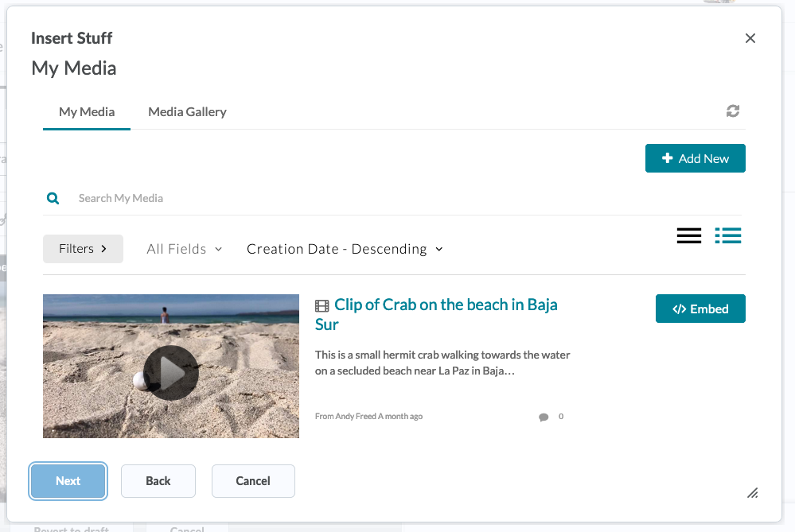This screenshot has width=795, height=532.
Task: Cancel the insert media dialog
Action: pyautogui.click(x=253, y=481)
